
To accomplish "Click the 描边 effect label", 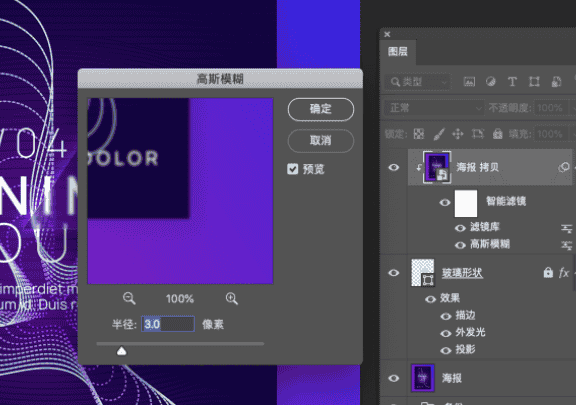I will tap(465, 315).
